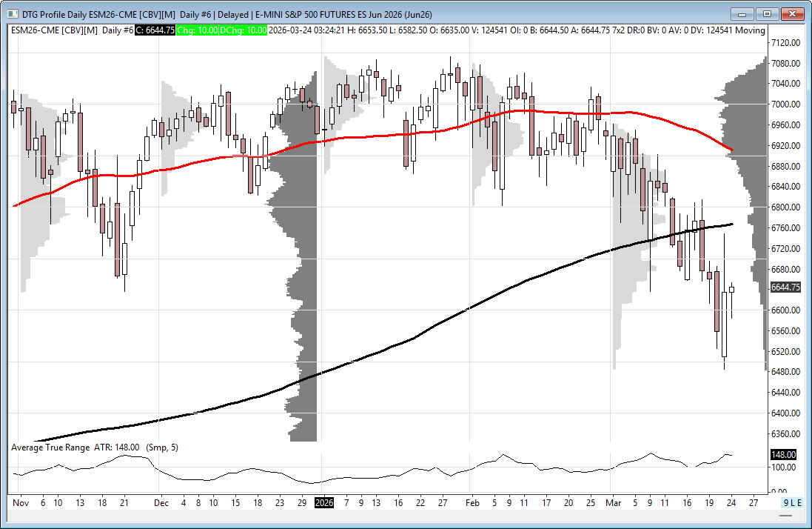Close the ESM26-CME chart window
Screen dimensions: 812x529
coord(793,14)
